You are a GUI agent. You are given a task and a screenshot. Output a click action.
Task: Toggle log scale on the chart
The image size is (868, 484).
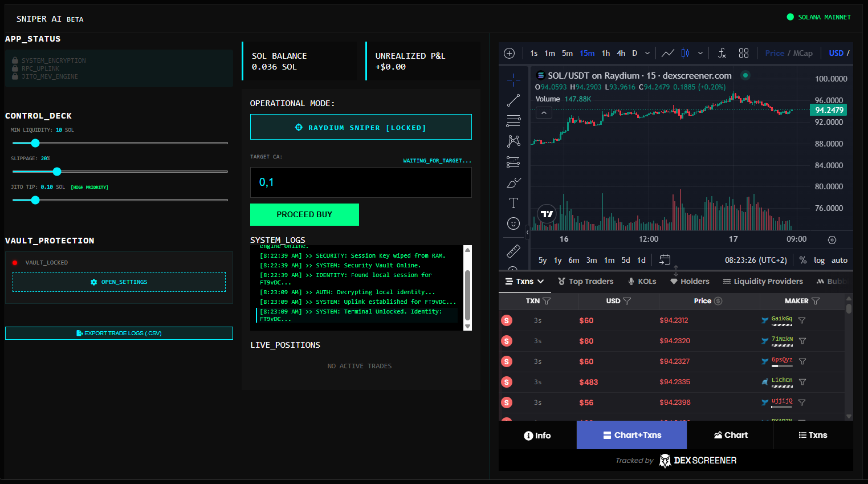pos(819,260)
